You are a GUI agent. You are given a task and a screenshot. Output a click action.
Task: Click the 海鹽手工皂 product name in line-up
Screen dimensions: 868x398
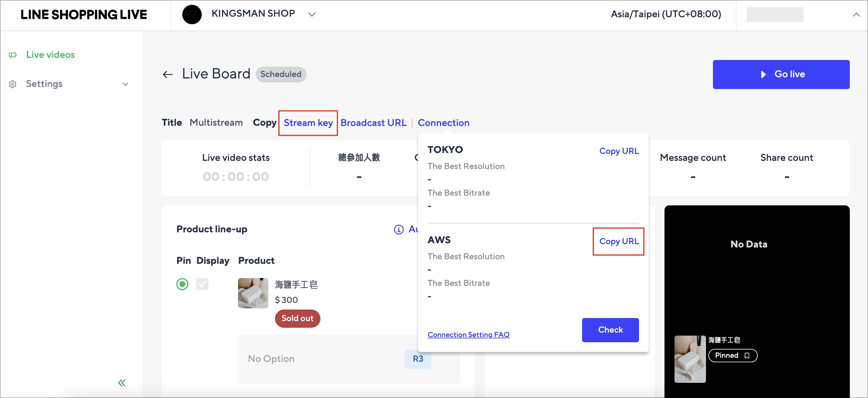click(x=297, y=285)
